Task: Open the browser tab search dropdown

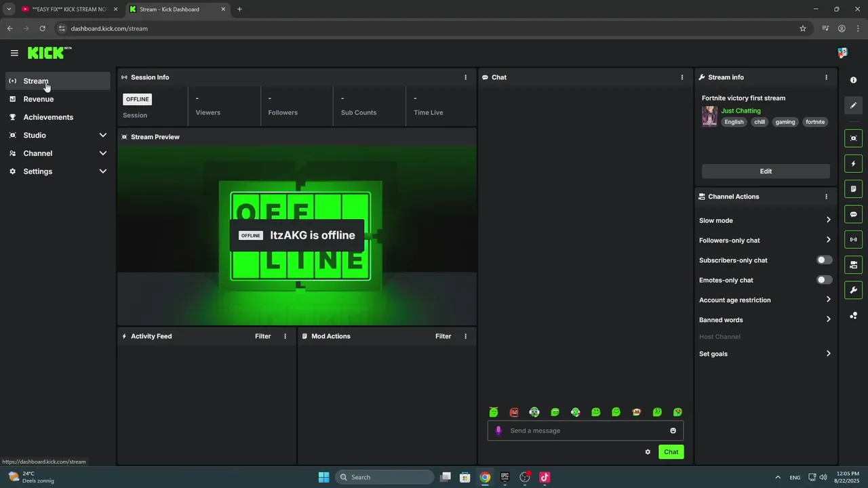Action: tap(9, 9)
